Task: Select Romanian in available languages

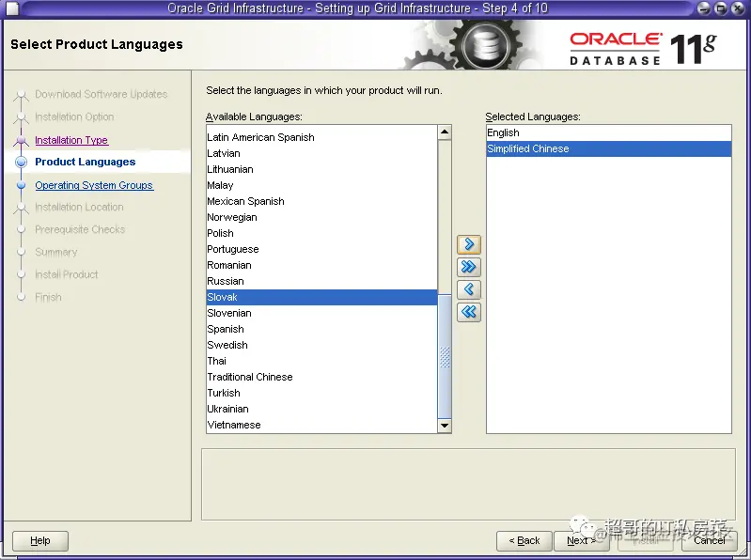Action: [x=321, y=265]
